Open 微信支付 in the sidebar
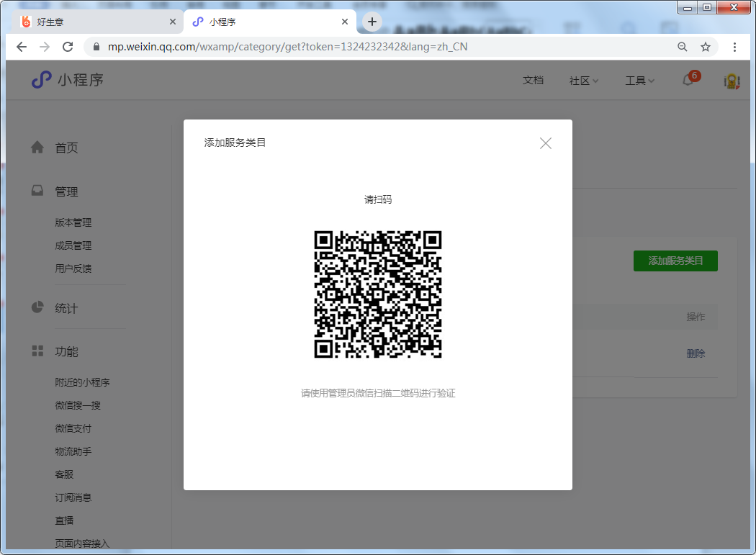The image size is (756, 555). click(73, 428)
